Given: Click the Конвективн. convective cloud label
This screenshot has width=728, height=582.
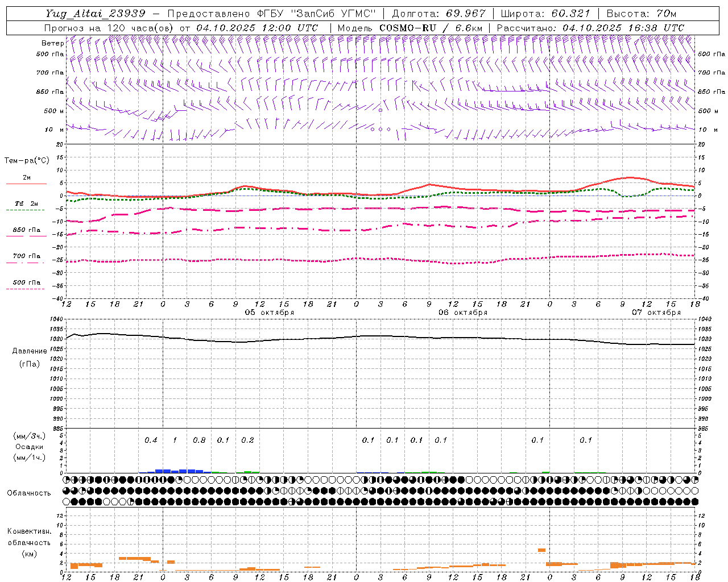Looking at the screenshot, I should [29, 531].
